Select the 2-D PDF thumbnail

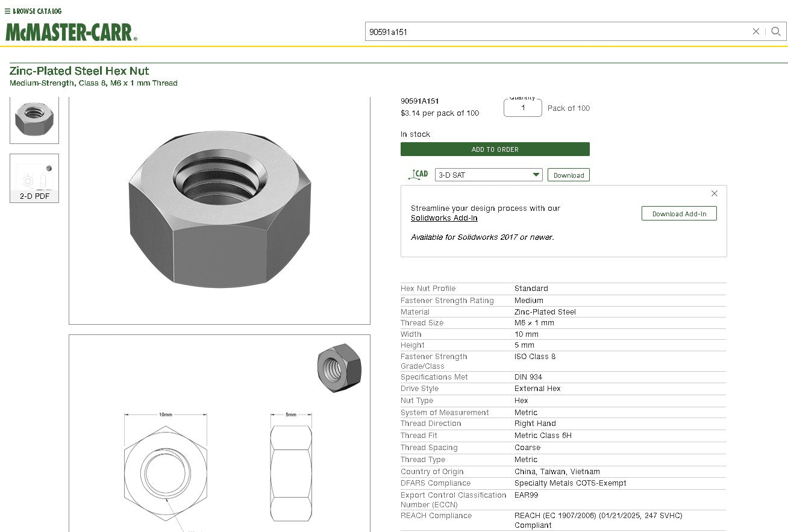34,178
